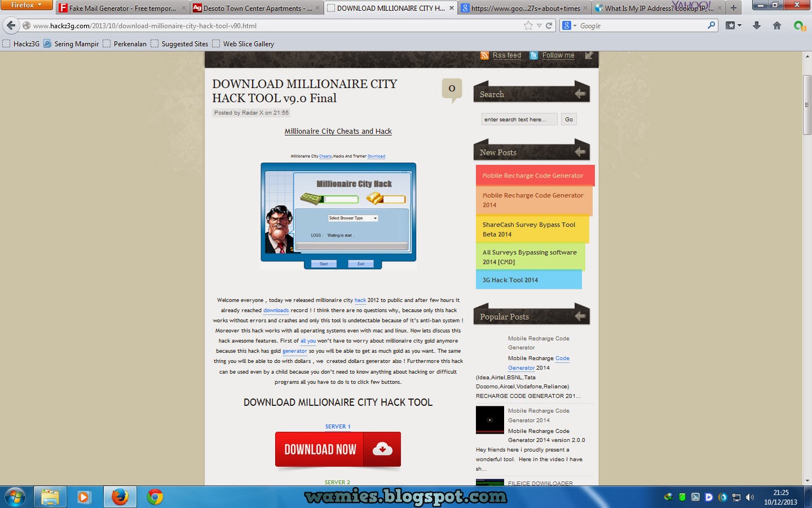Open the red Mobile Recharge Code Generator post
812x508 pixels.
pos(535,176)
